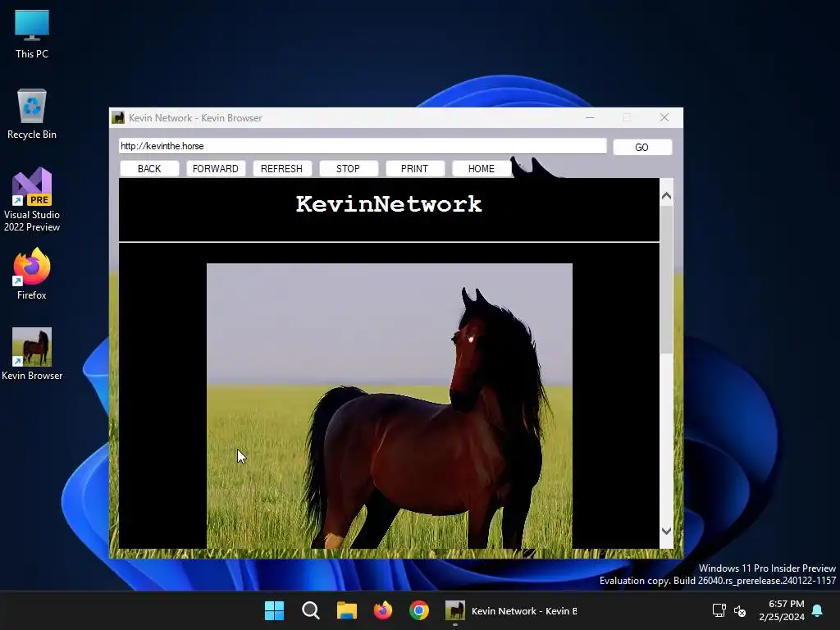Image resolution: width=840 pixels, height=630 pixels.
Task: Open the This PC desktop icon
Action: [32, 34]
